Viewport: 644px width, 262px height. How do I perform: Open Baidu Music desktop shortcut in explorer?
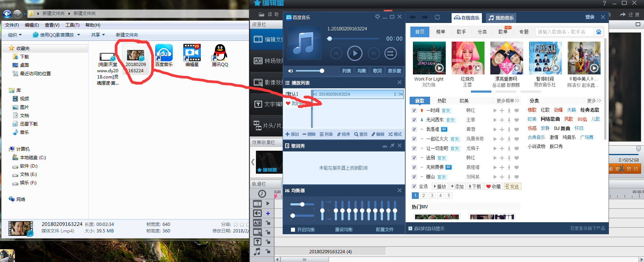[164, 55]
